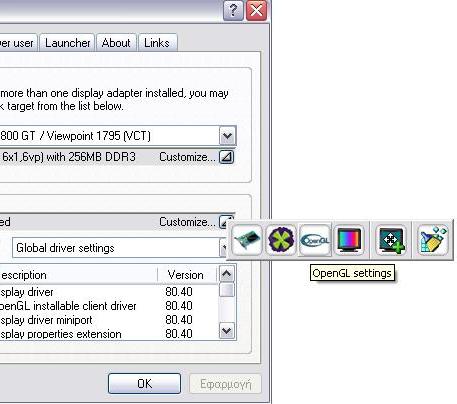Switch to the About tab
This screenshot has width=457, height=404.
(x=116, y=43)
